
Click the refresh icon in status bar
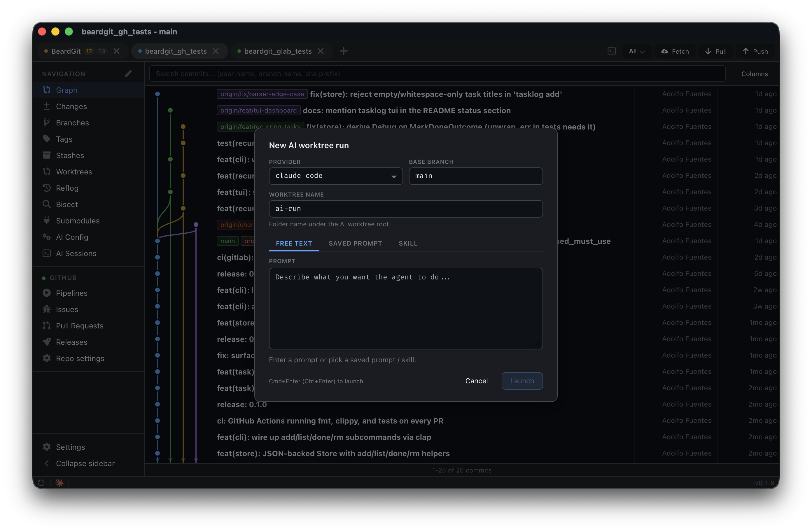pos(41,483)
